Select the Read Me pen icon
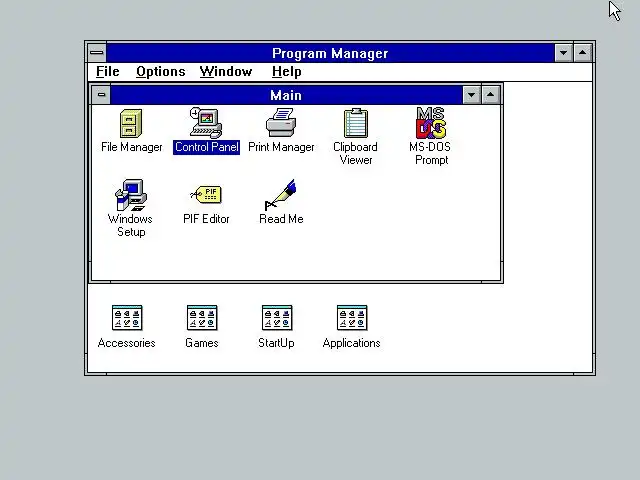This screenshot has width=640, height=480. [x=281, y=194]
